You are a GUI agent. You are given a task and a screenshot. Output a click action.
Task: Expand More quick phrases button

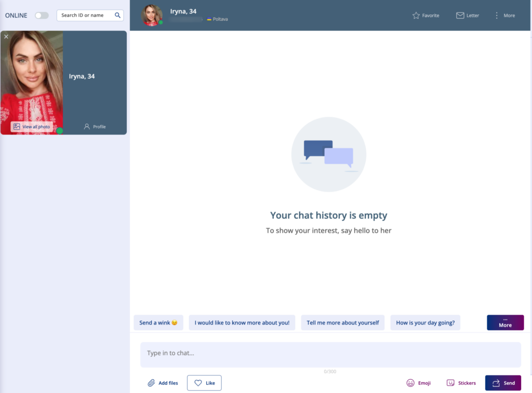pos(505,322)
